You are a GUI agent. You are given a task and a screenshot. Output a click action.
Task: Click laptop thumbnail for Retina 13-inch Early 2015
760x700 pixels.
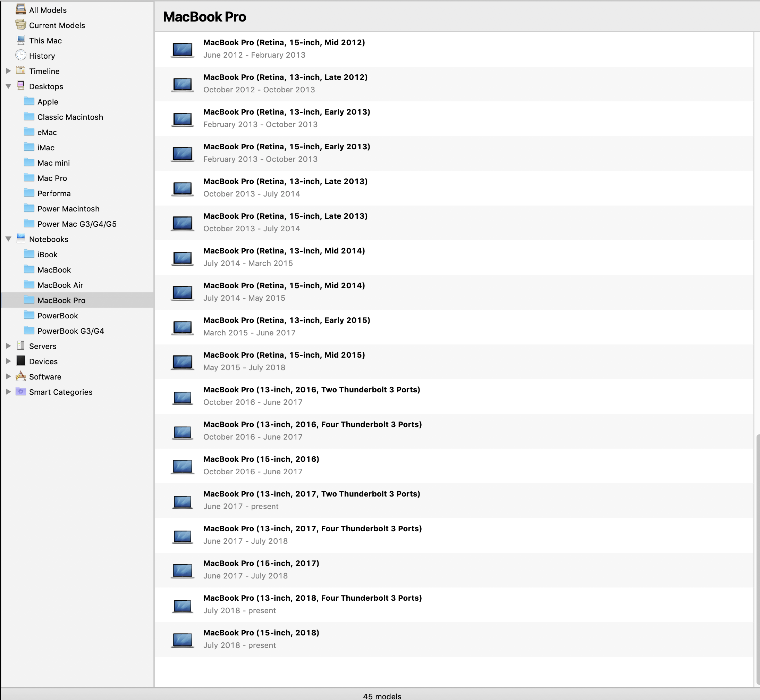183,327
